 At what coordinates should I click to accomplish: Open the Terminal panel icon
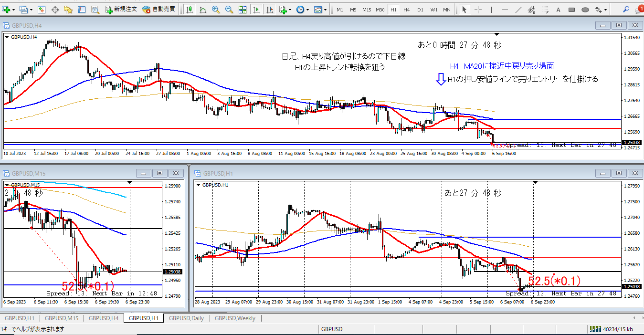click(82, 10)
